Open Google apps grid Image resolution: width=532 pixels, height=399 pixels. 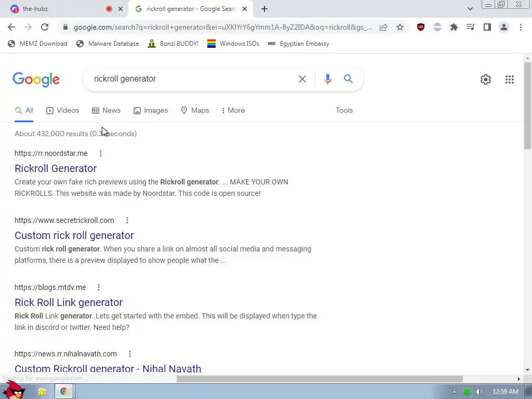[x=509, y=79]
